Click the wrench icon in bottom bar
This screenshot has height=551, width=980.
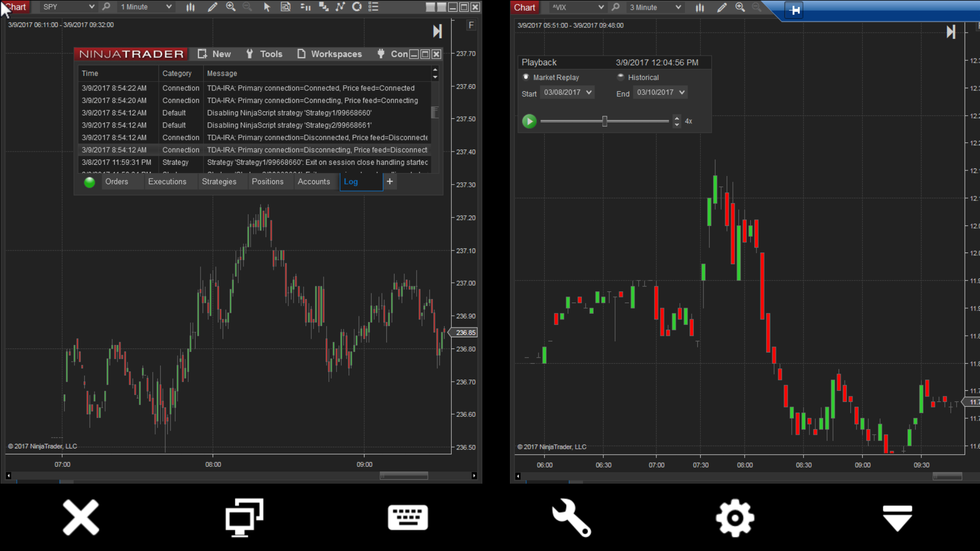(x=571, y=518)
